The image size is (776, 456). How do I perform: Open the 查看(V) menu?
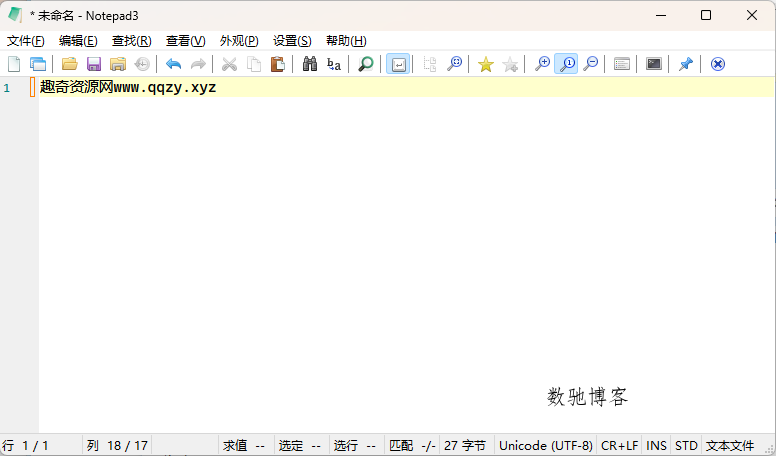click(186, 41)
